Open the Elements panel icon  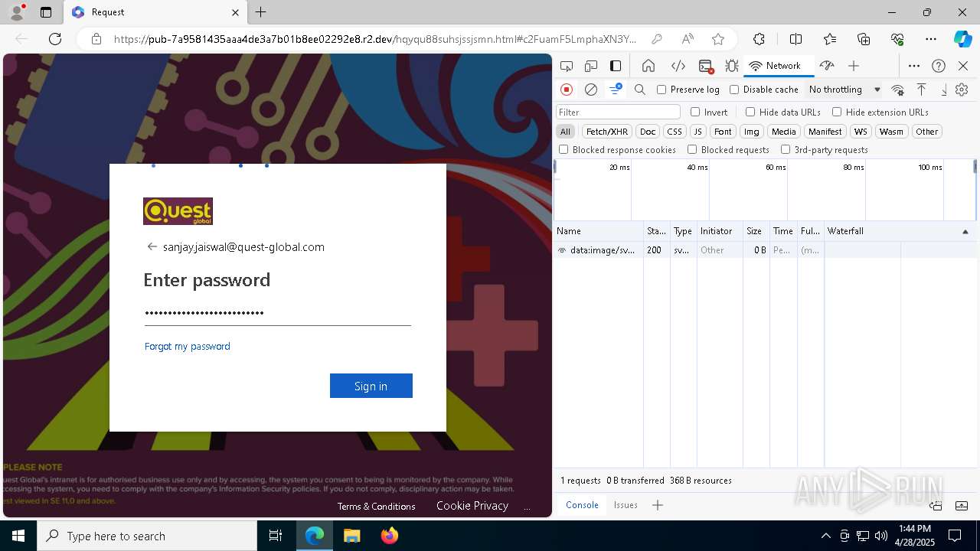[678, 66]
